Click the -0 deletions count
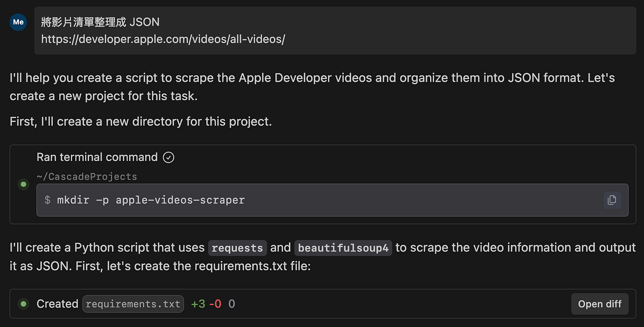644x327 pixels. click(x=215, y=304)
